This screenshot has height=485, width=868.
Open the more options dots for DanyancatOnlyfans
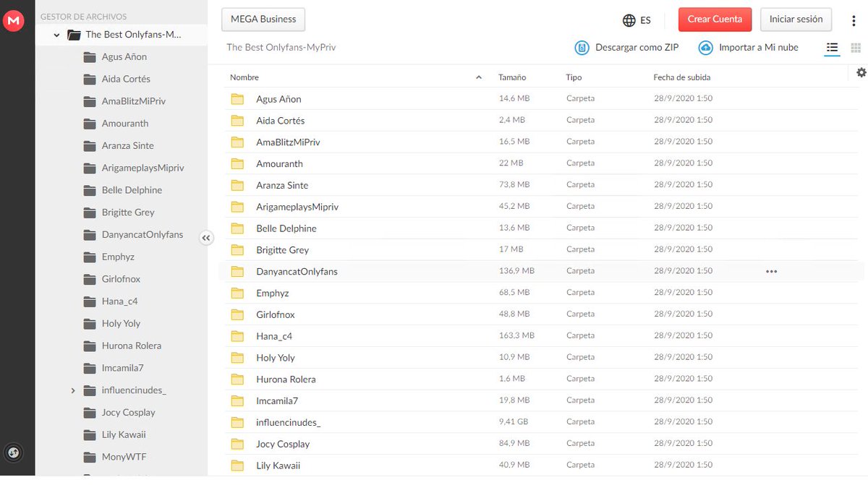[771, 272]
